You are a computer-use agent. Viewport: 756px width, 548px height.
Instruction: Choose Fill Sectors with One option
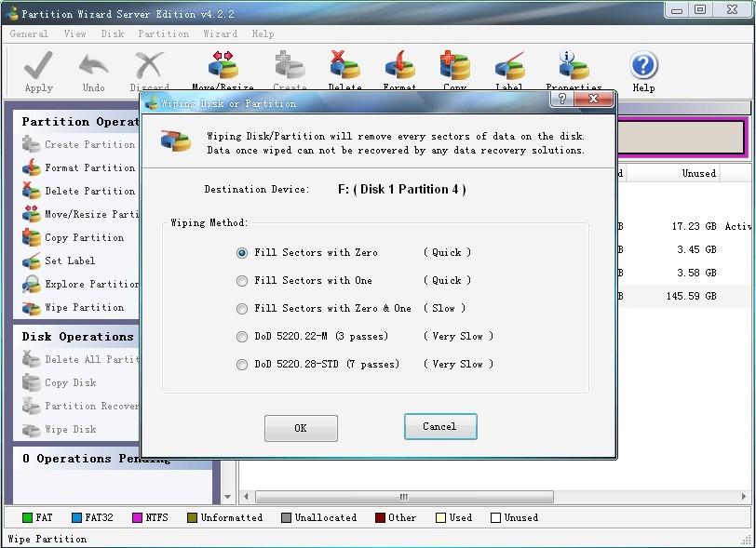click(x=242, y=280)
